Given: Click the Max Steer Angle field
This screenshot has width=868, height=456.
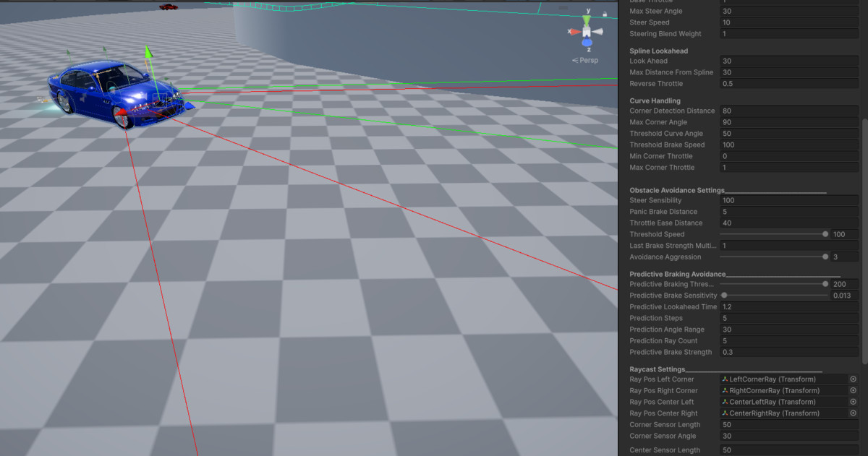Looking at the screenshot, I should 789,11.
